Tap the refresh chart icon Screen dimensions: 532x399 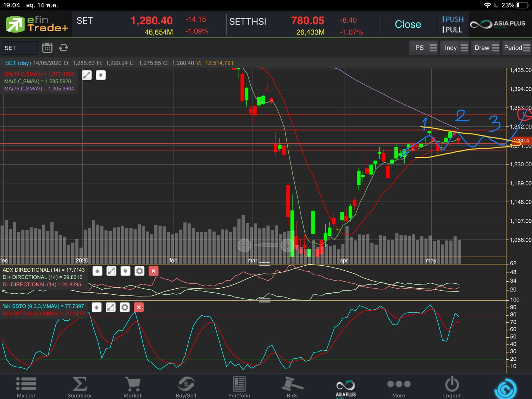pyautogui.click(x=63, y=48)
